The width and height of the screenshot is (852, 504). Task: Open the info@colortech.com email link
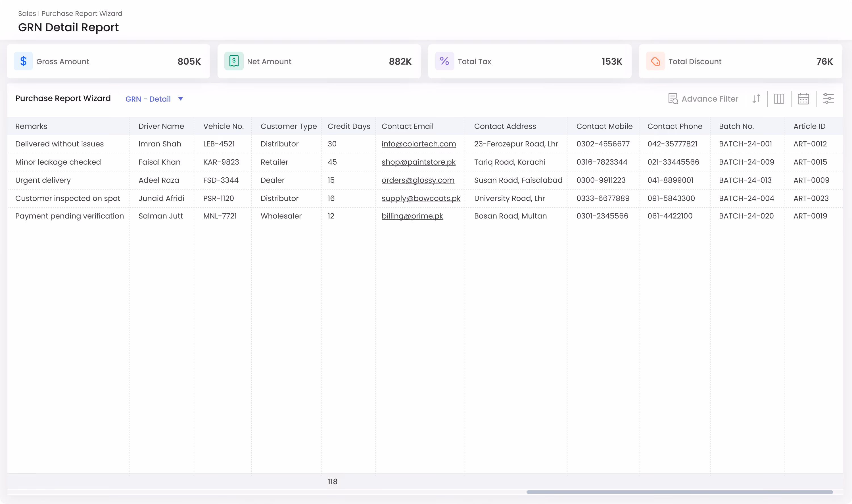[x=419, y=144]
